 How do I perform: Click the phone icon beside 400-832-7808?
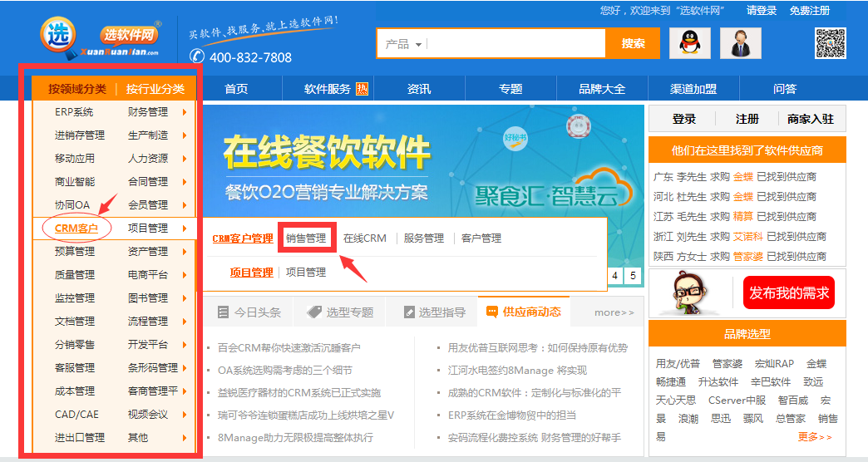(x=196, y=57)
